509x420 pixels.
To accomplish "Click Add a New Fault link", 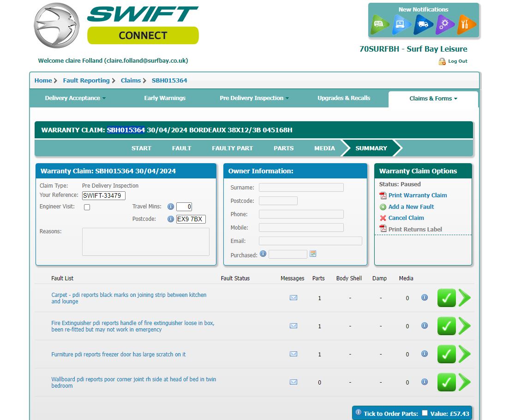I will 411,207.
